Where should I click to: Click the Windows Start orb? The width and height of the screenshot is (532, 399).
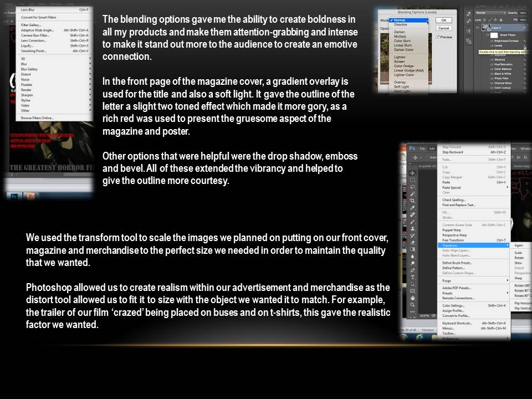(x=404, y=337)
